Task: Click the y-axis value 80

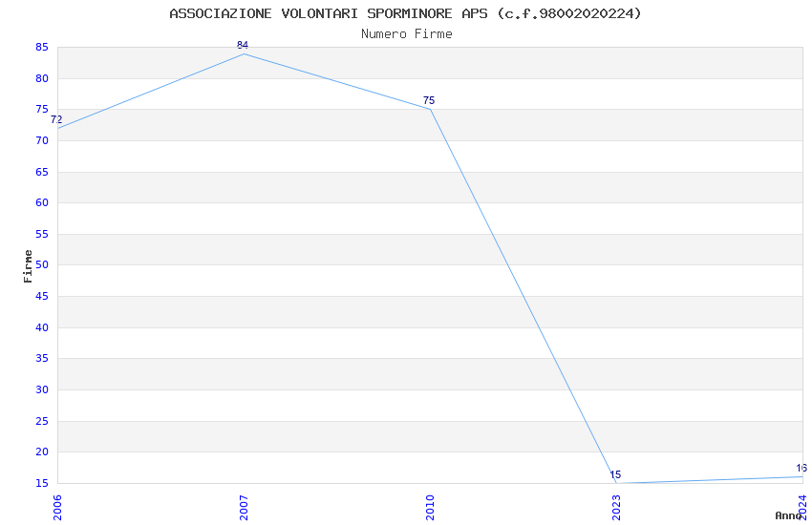Action: 42,78
